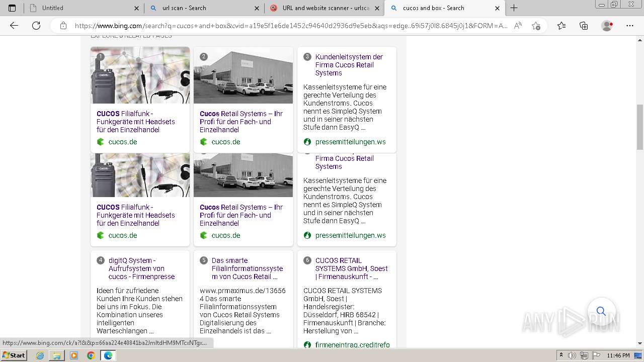Open lower Cucos Retail Systems Ihr Profi link

point(241,215)
